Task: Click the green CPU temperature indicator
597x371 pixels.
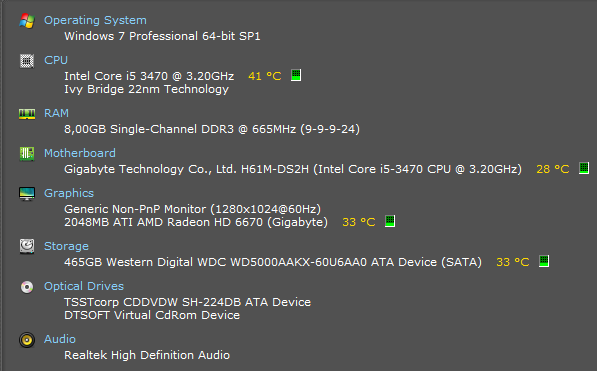Action: pos(296,75)
